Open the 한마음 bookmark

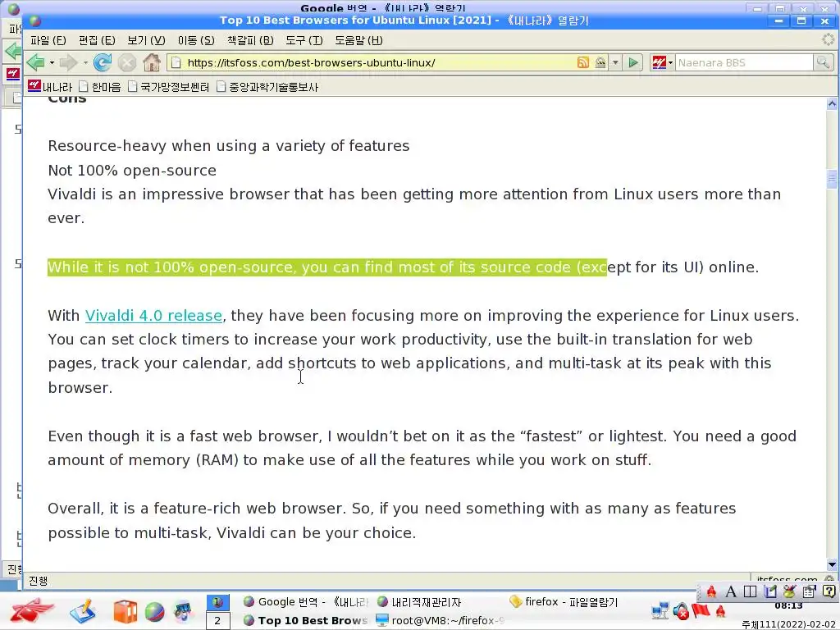(99, 86)
